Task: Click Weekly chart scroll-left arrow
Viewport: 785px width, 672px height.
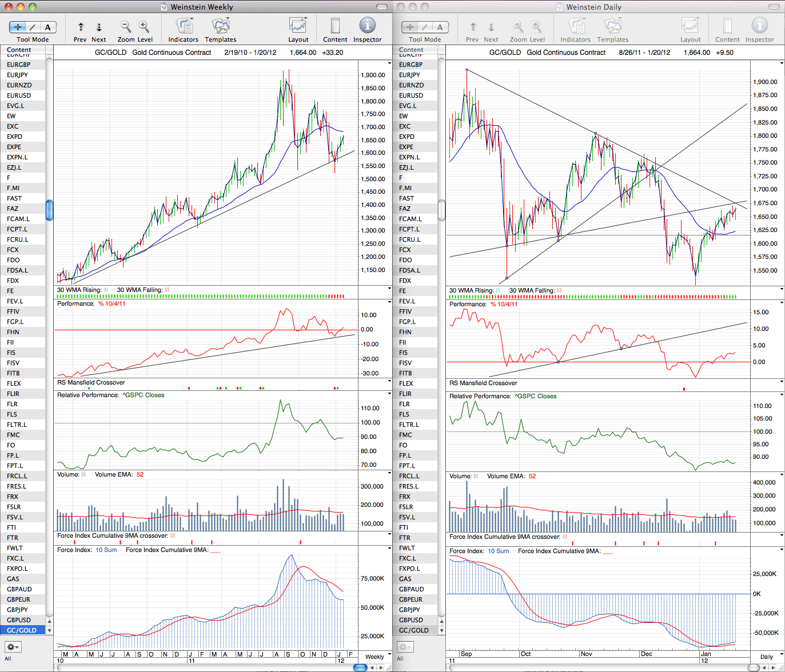Action: pyautogui.click(x=373, y=667)
